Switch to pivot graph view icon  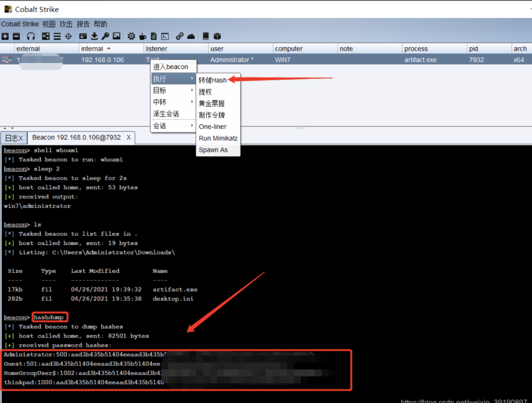(46, 36)
